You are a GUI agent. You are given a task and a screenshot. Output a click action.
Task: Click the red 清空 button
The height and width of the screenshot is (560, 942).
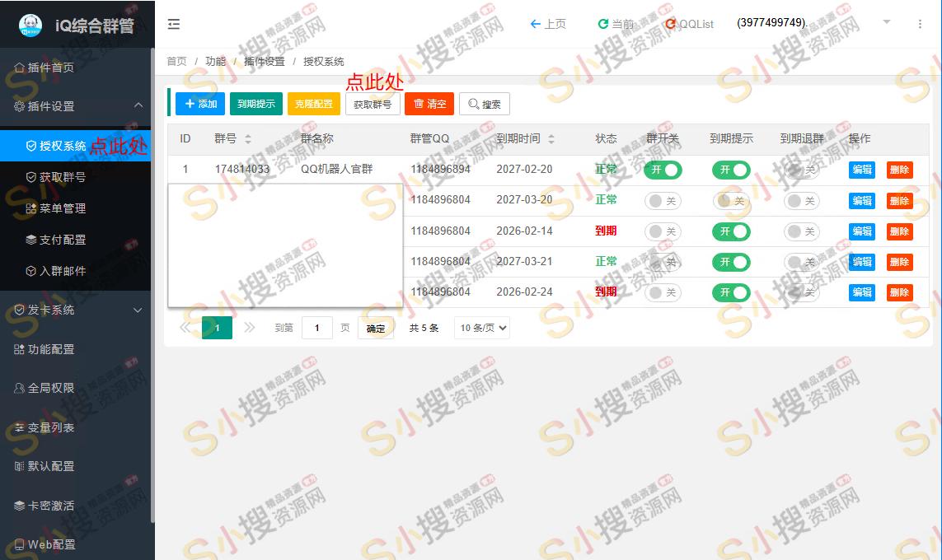[429, 104]
